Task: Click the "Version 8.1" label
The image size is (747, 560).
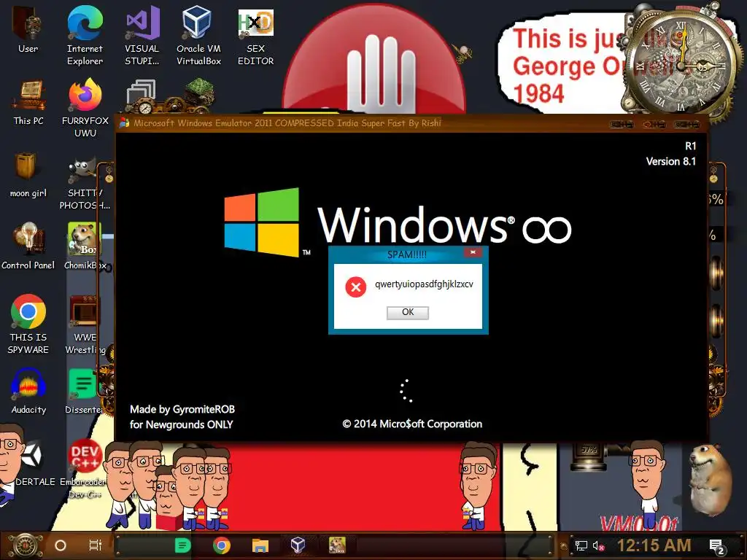Action: (x=671, y=161)
